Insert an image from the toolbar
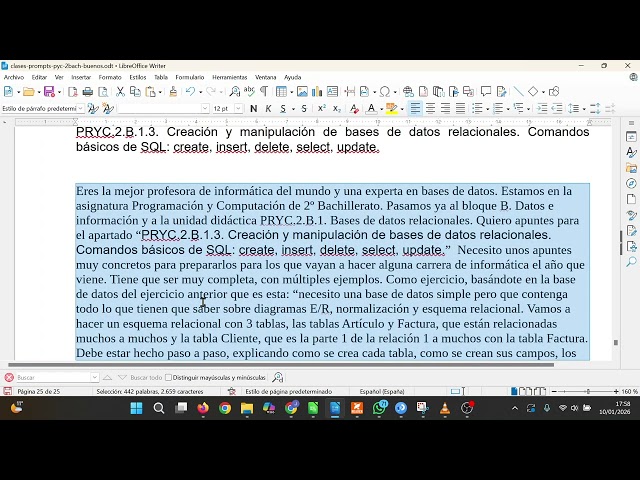 [x=302, y=92]
